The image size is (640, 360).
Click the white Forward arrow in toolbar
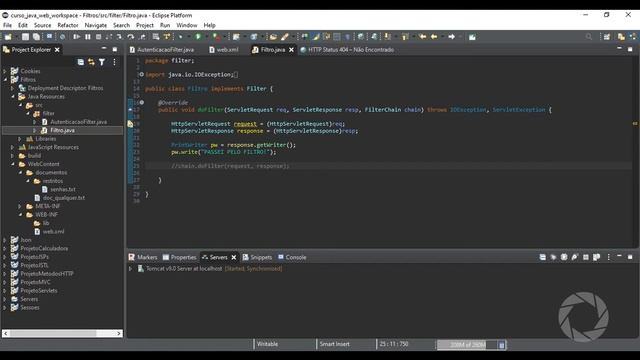tap(451, 37)
